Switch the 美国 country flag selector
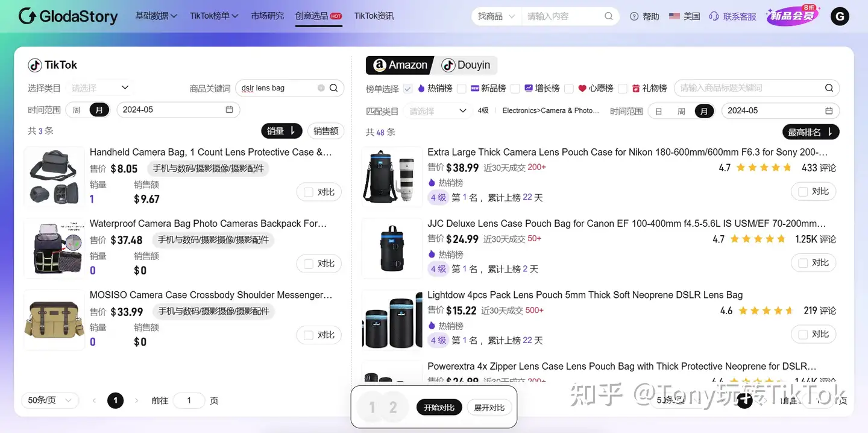Screen dimensions: 868x433 point(684,16)
